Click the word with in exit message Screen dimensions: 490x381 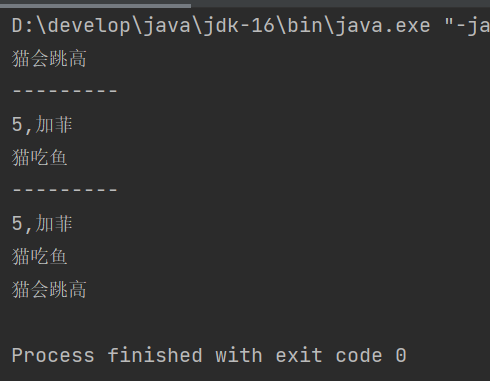tap(239, 355)
